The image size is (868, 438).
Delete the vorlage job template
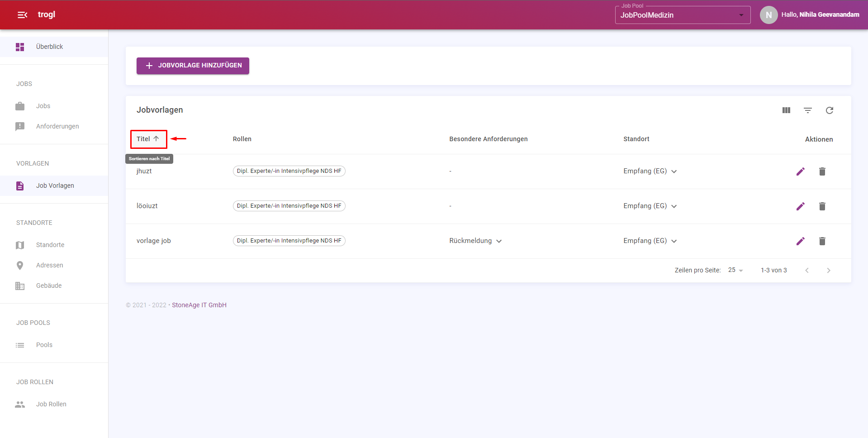[x=822, y=241]
